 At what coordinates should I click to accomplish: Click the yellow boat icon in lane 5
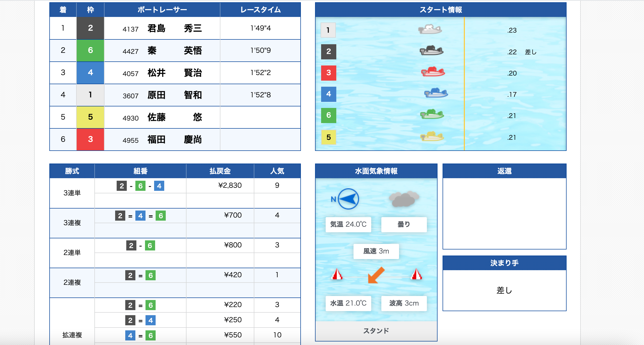click(x=432, y=136)
